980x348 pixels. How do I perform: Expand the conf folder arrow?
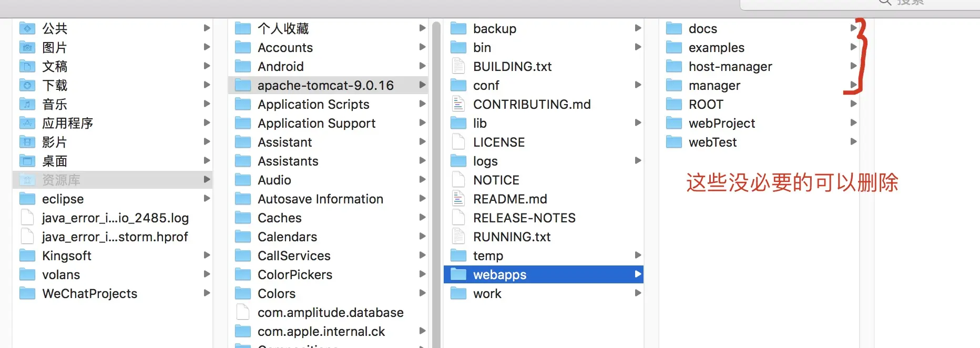[x=638, y=85]
